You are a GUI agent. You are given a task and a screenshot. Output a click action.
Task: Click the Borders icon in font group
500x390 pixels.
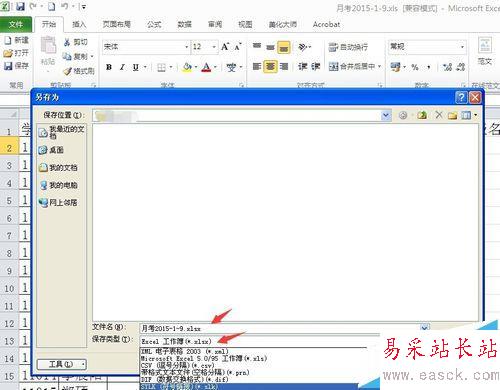(x=161, y=67)
